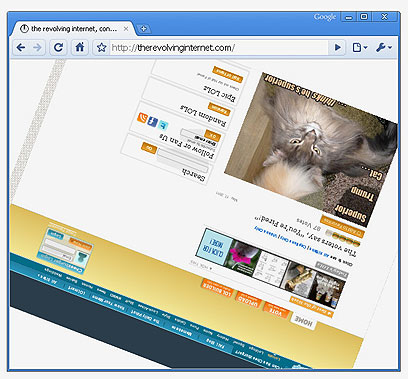Click the rotated UPLOAD button
The width and height of the screenshot is (408, 379).
pos(248,300)
